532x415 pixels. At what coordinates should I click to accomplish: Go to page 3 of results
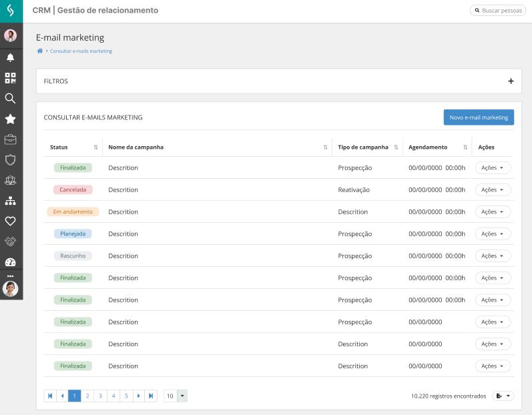click(100, 396)
